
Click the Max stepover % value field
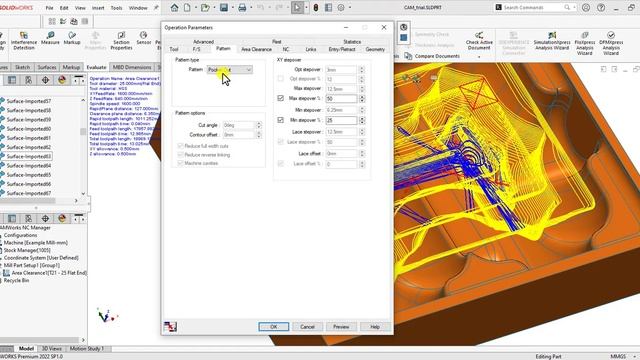[341, 98]
